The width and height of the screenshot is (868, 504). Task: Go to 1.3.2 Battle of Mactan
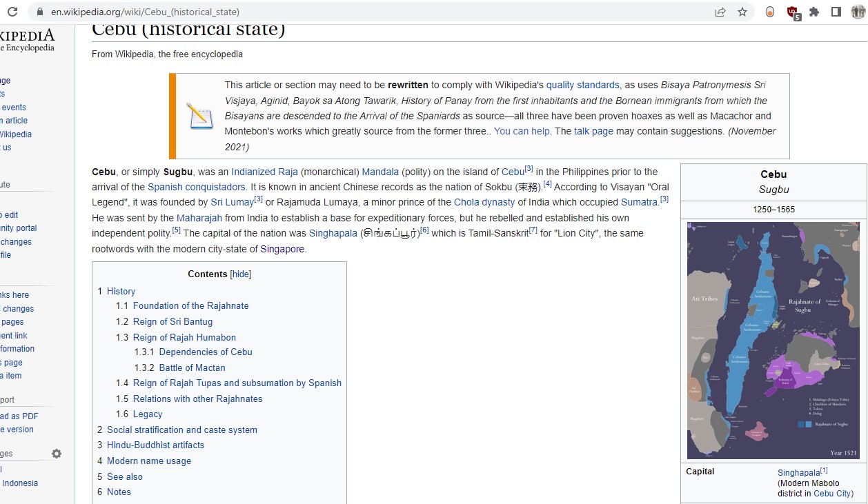coord(192,368)
